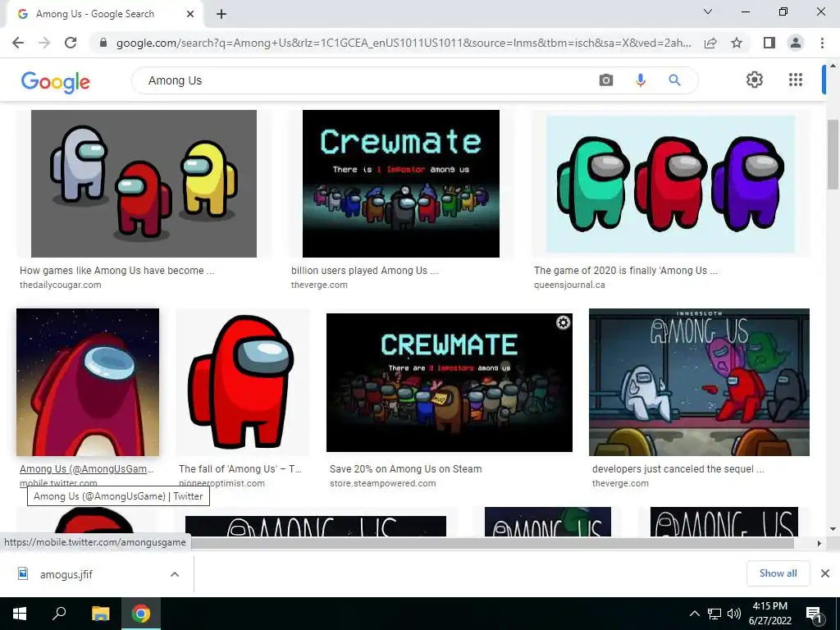Open 'How games like Among Us have become' link

(x=116, y=271)
